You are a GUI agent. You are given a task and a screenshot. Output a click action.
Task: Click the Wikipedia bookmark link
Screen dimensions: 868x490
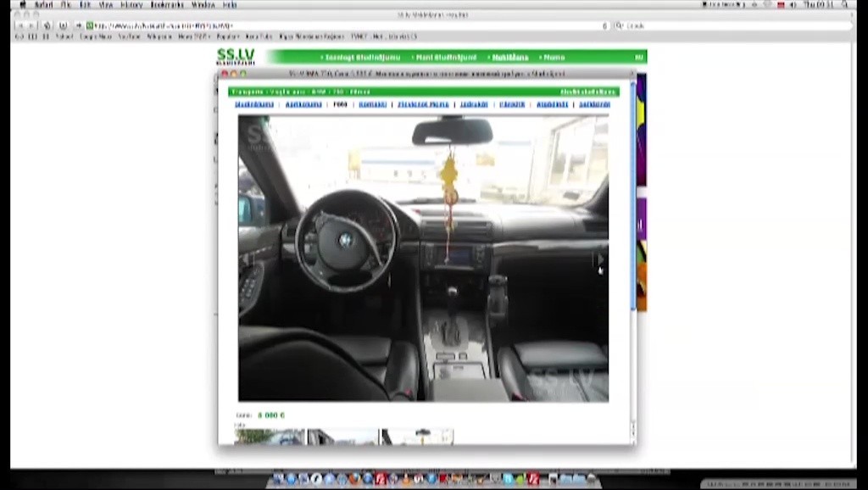click(x=159, y=36)
